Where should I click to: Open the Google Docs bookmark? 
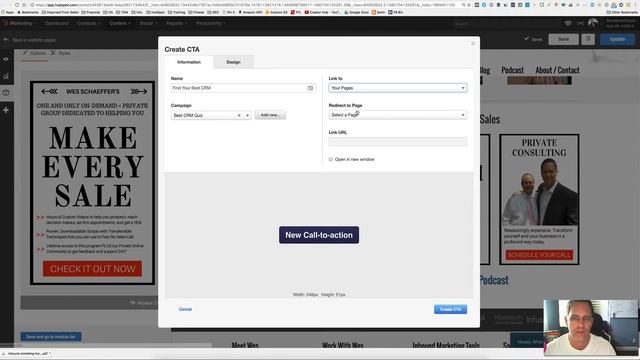click(357, 12)
